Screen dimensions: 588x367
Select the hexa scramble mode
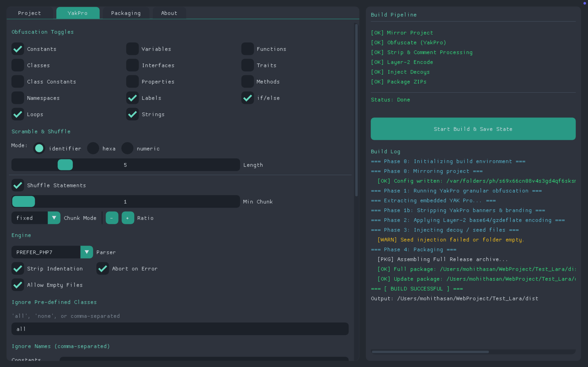tap(93, 148)
